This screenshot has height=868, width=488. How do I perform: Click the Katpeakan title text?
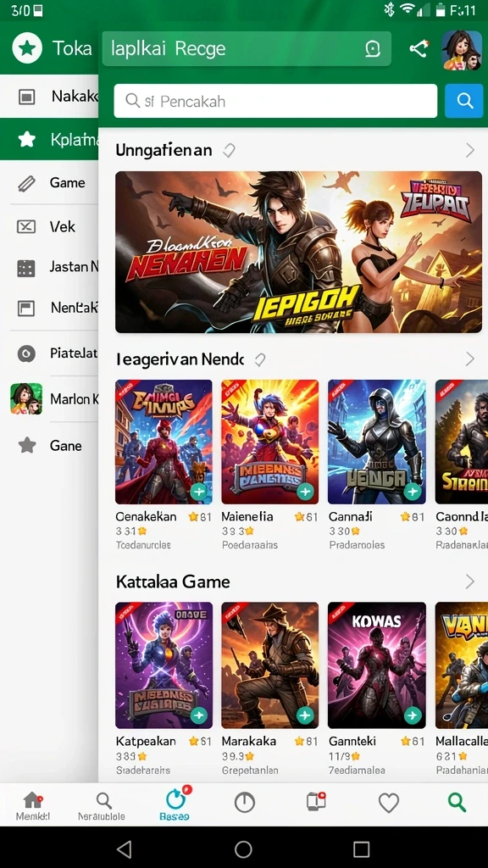pyautogui.click(x=146, y=741)
